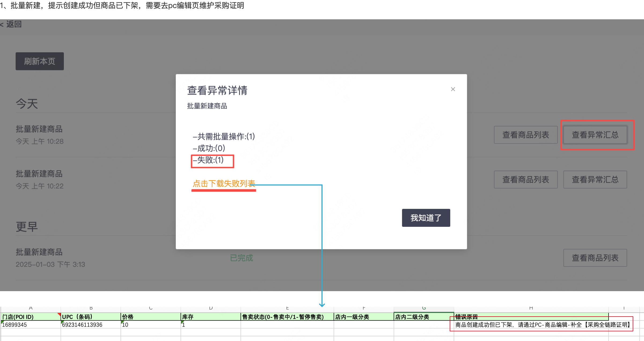Image resolution: width=644 pixels, height=341 pixels.
Task: Select the 售卖状态 header cell
Action: click(287, 317)
